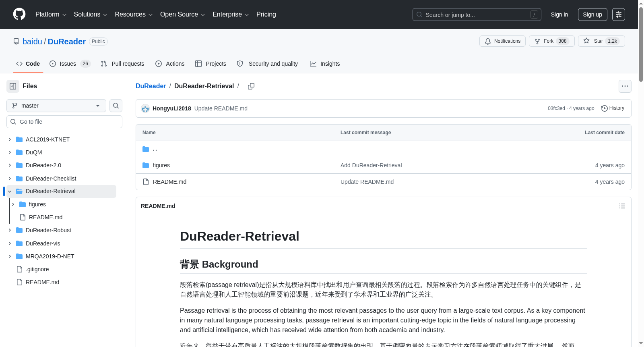Screen dimensions: 644x347
Task: Expand the DuReader-2.0 folder chevron
Action: (10, 165)
